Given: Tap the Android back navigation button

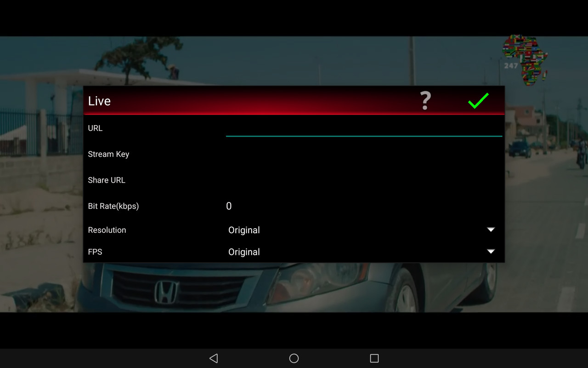Looking at the screenshot, I should [214, 358].
